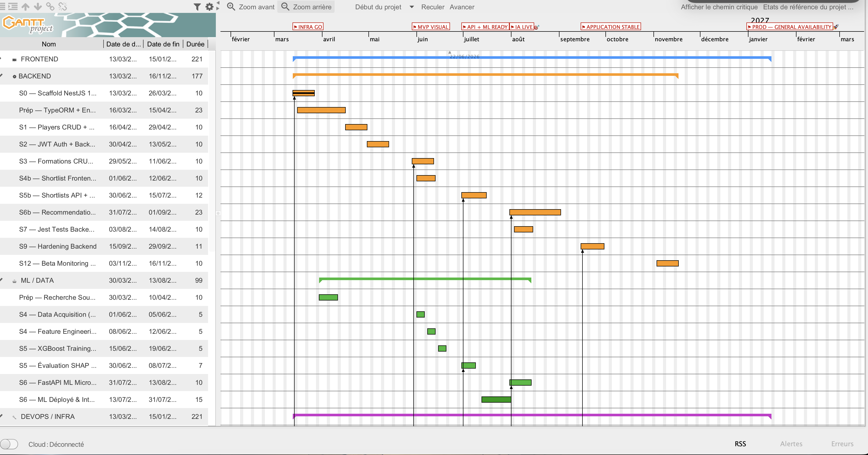868x455 pixels.
Task: Select S7 — Jest Tests Backe... task
Action: 104,230
